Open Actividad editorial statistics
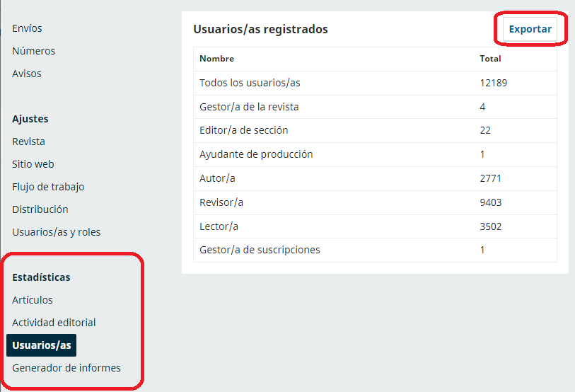575x392 pixels. tap(54, 323)
